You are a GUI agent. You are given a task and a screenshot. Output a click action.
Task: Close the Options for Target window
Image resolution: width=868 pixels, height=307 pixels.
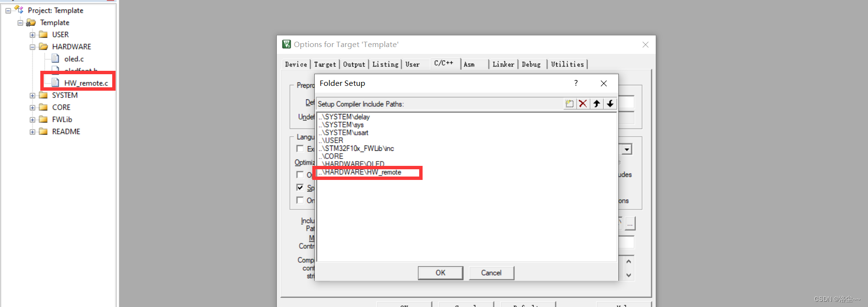[646, 45]
